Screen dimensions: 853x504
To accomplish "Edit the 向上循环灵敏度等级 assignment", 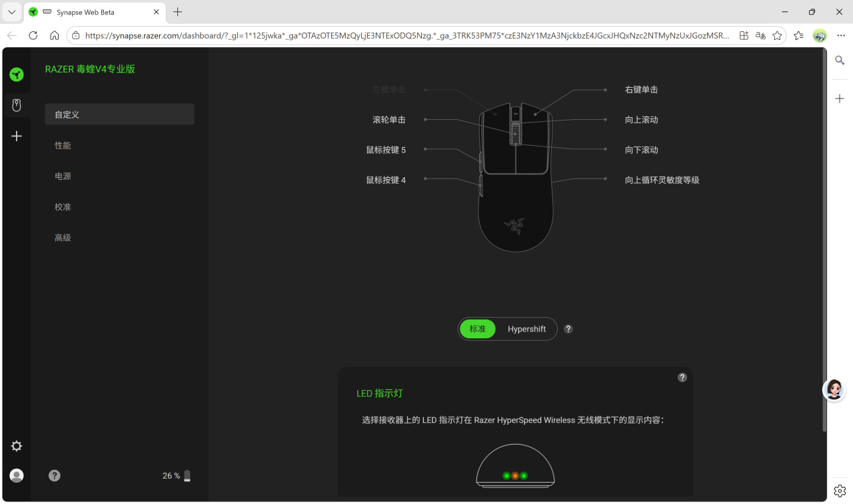I will [662, 180].
